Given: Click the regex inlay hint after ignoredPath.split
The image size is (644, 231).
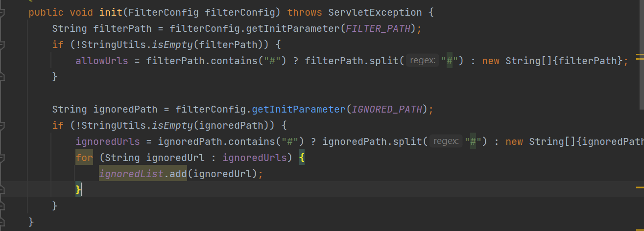Looking at the screenshot, I should coord(445,141).
